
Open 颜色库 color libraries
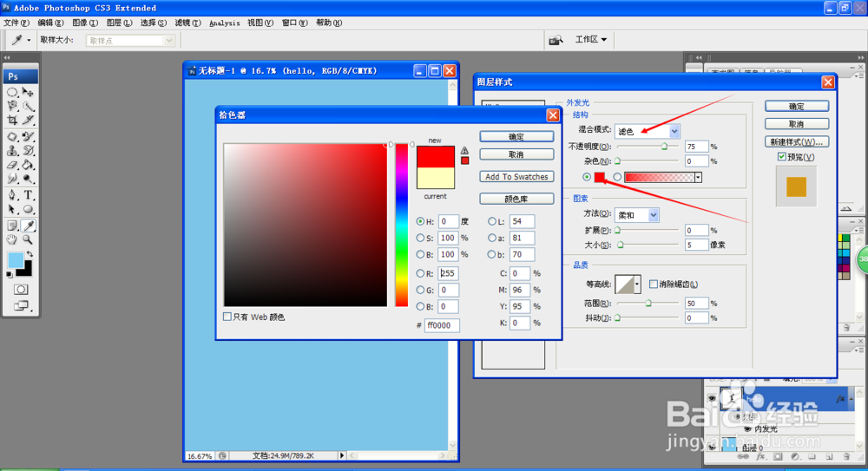tap(516, 199)
